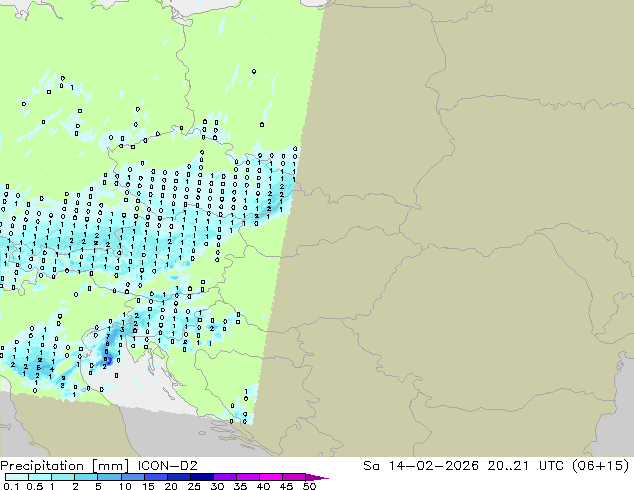
Task: Click the legend value label '45'
Action: click(x=286, y=486)
